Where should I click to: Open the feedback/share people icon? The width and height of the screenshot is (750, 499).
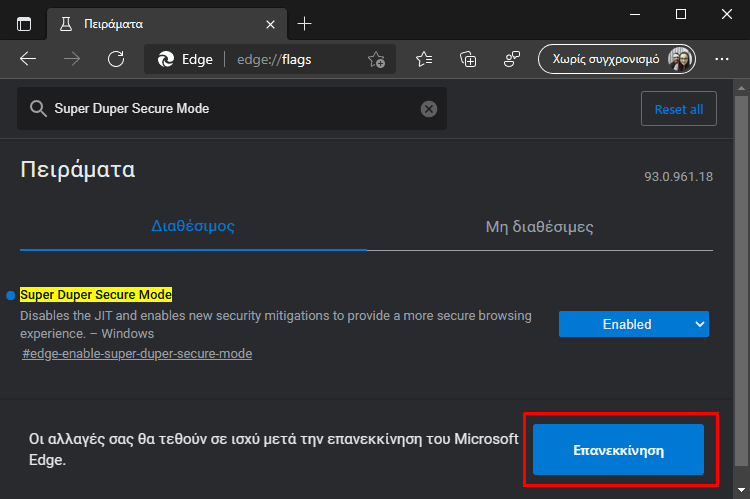point(511,59)
